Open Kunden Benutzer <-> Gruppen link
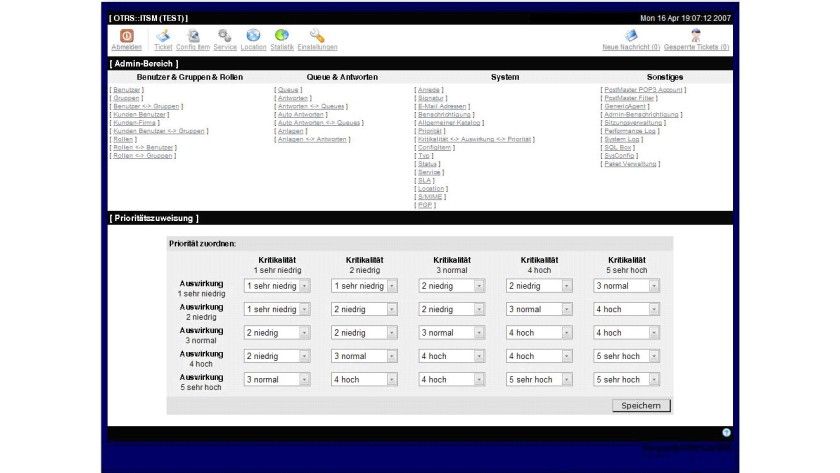This screenshot has height=473, width=840. coord(159,131)
